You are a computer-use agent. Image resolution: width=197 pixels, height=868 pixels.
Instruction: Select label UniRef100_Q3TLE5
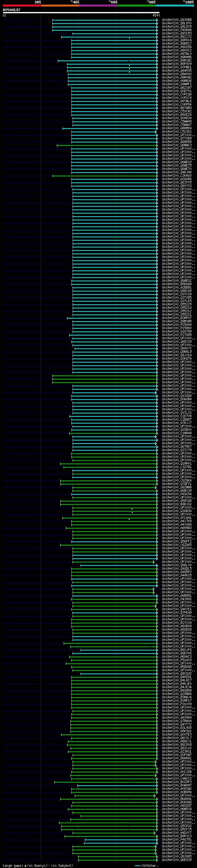click(x=177, y=301)
